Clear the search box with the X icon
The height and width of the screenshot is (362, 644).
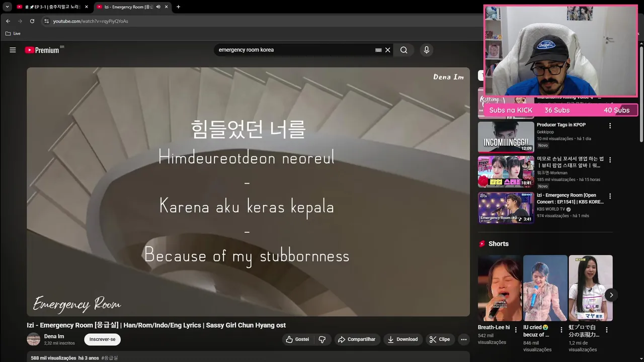[388, 50]
